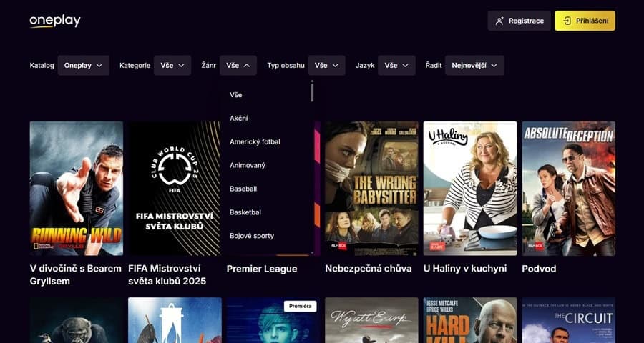Open the Wyatt Earp poster

pyautogui.click(x=371, y=320)
